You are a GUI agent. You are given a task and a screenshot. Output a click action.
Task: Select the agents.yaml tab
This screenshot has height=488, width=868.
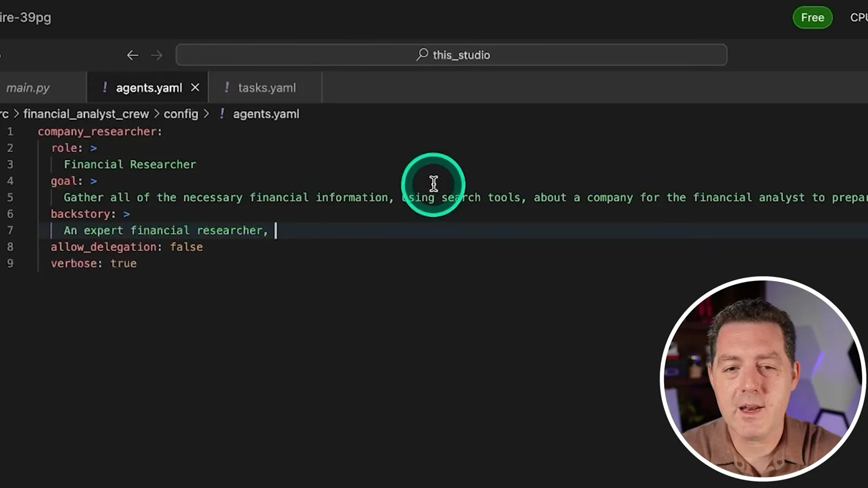[x=149, y=87]
